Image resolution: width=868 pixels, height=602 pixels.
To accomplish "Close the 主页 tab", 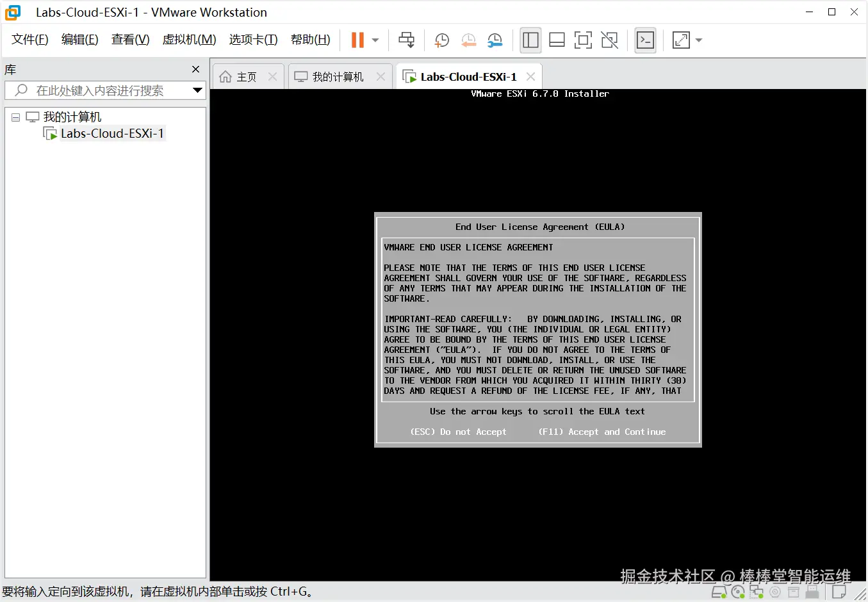I will tap(272, 77).
